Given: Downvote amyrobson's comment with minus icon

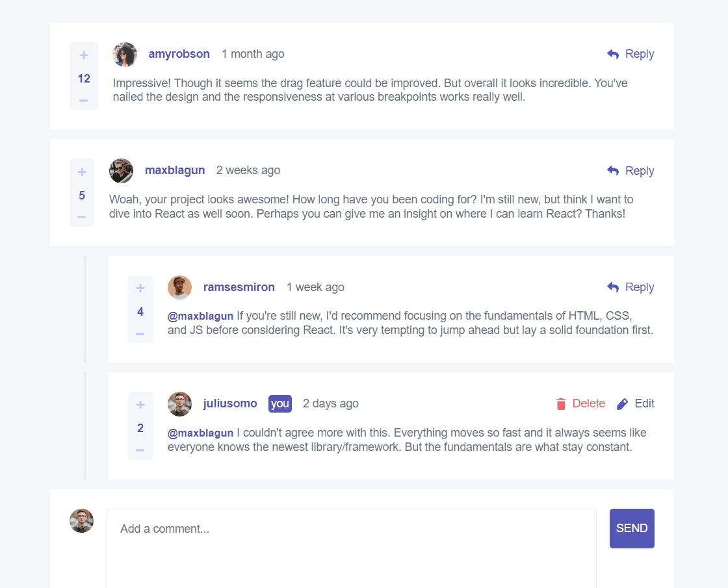Looking at the screenshot, I should [x=84, y=100].
